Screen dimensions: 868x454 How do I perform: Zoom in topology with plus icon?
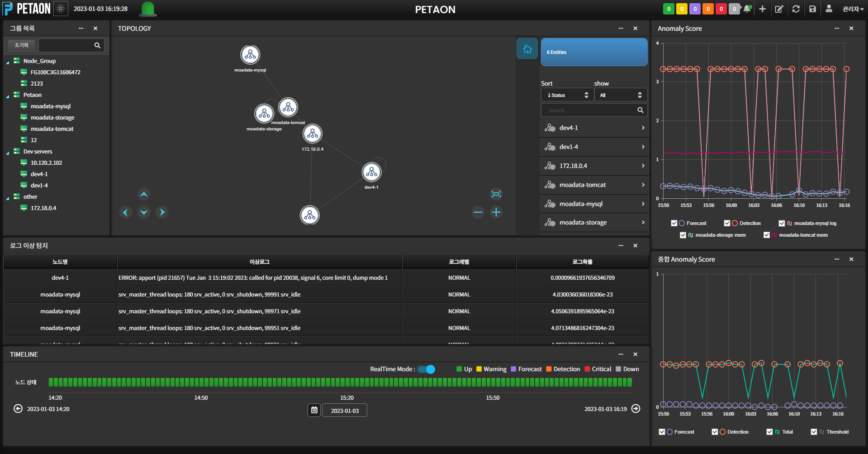[x=496, y=212]
